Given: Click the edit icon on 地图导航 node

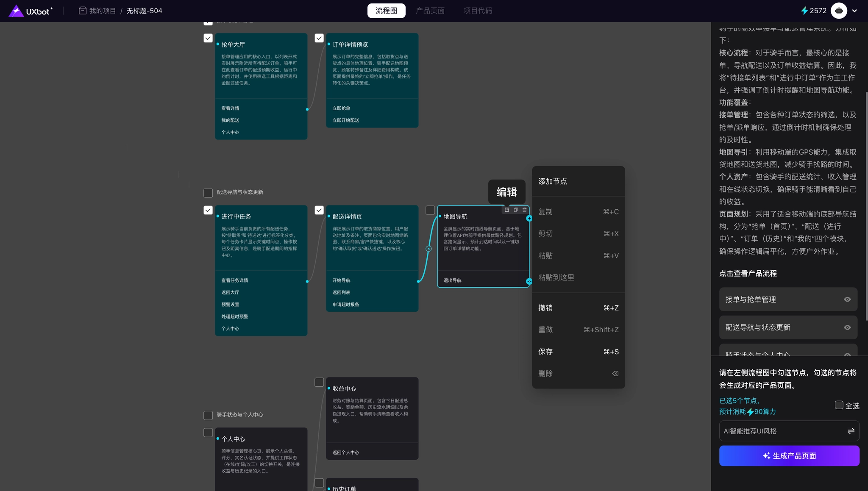Looking at the screenshot, I should pyautogui.click(x=507, y=210).
